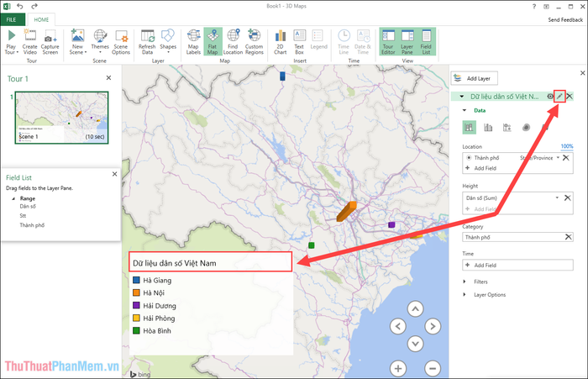Open State/Province geography dropdown

click(x=558, y=158)
